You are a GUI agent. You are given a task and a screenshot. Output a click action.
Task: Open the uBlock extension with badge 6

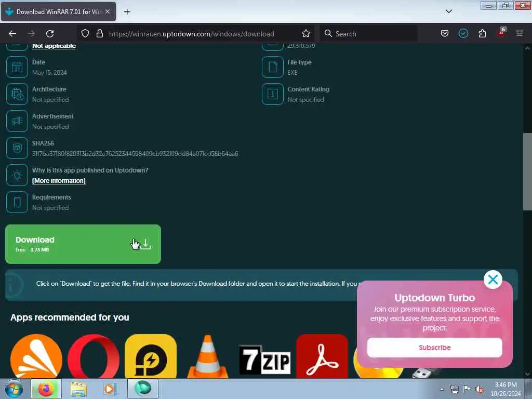pos(501,33)
